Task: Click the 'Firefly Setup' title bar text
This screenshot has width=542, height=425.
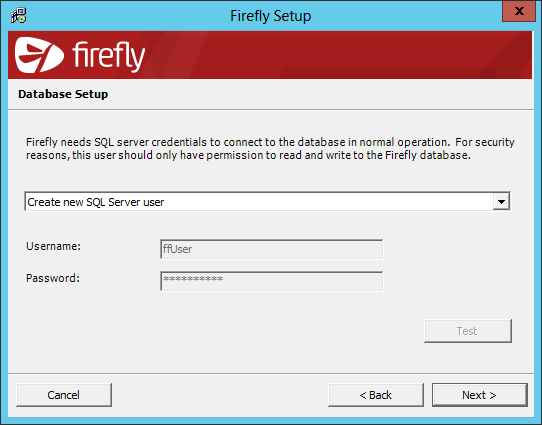Action: (271, 16)
